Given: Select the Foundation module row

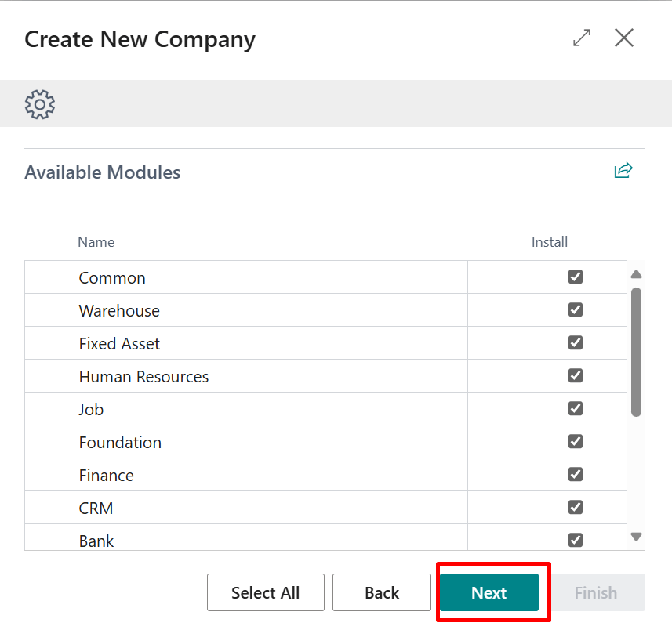Looking at the screenshot, I should coord(120,443).
